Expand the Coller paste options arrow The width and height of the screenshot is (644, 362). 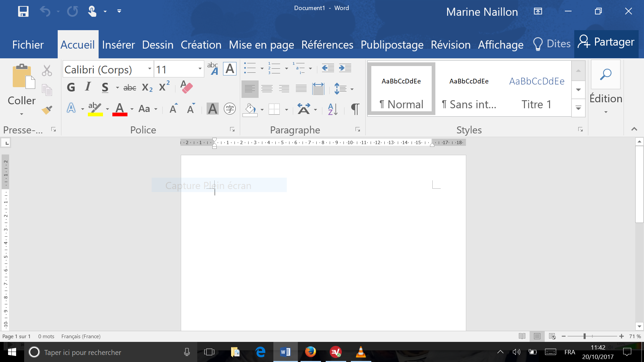tap(21, 114)
